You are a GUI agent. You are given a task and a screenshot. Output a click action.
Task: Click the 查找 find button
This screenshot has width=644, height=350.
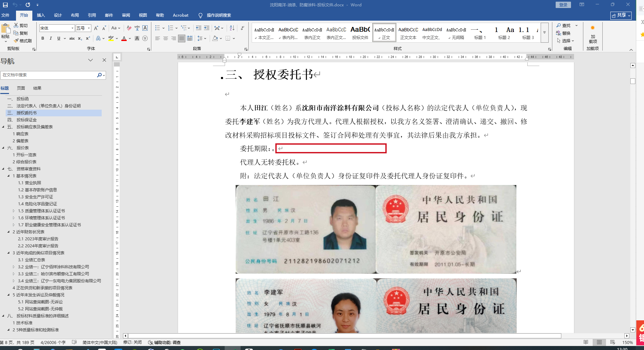tap(564, 25)
